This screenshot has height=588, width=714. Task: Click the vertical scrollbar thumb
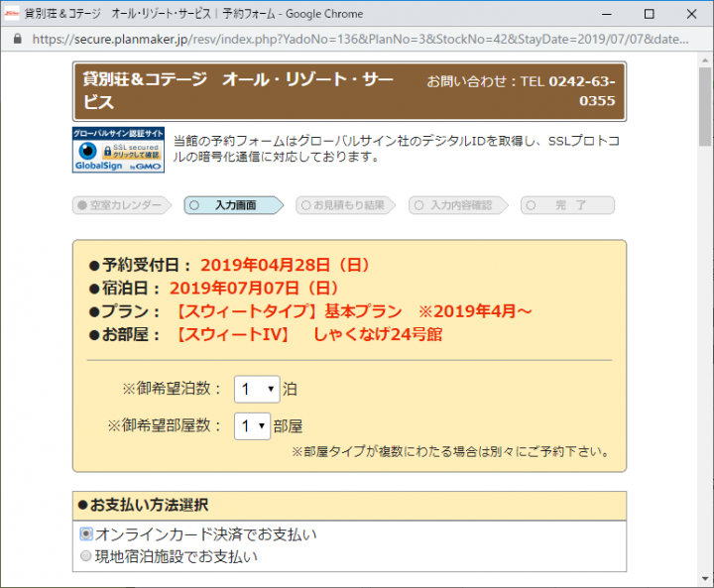pos(703,109)
